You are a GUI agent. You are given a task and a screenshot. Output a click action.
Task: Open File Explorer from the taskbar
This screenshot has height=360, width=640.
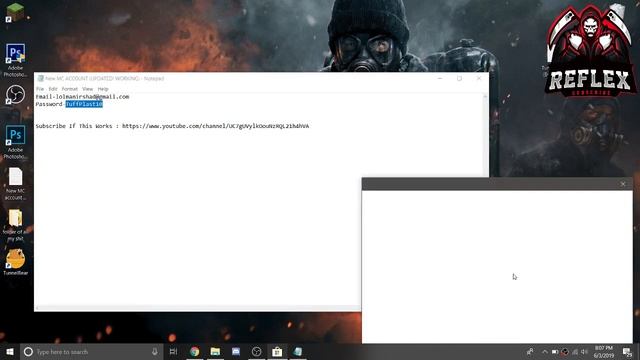tap(215, 351)
